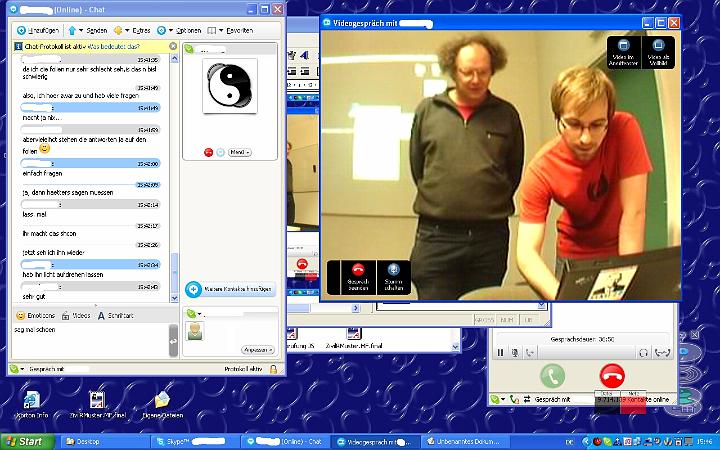
Task: Open Skype main window status dropdown
Action: pos(497,399)
